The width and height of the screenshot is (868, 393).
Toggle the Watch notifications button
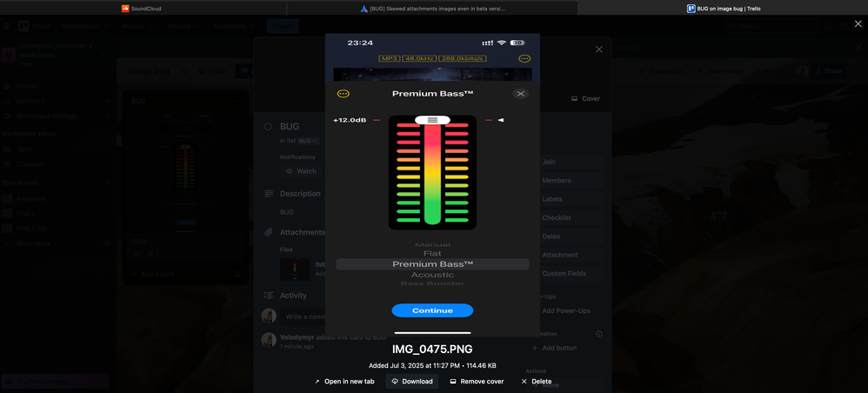tap(301, 171)
